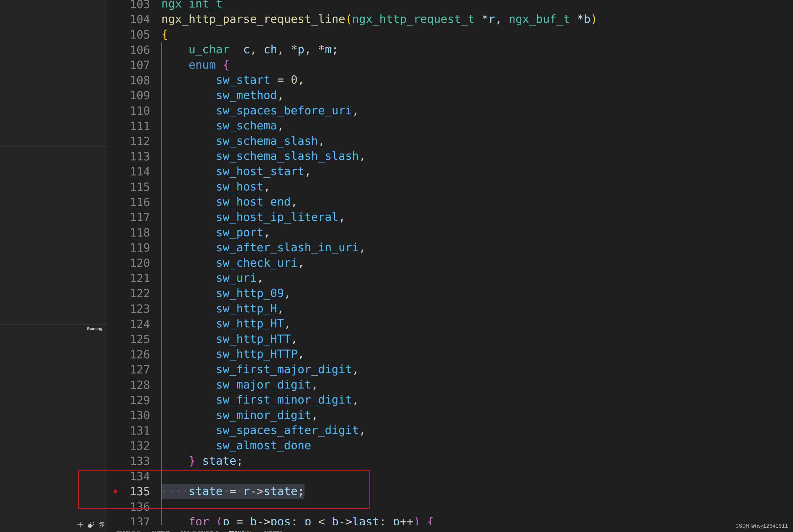Click sw_http_09 enum member

[x=250, y=293]
